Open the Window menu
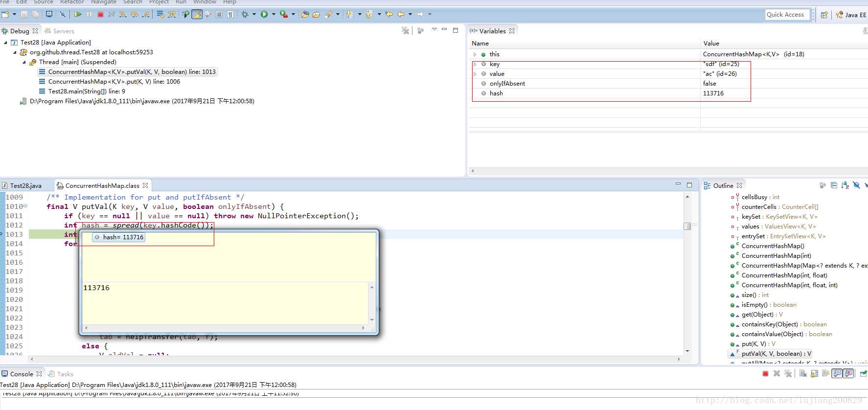 205,2
